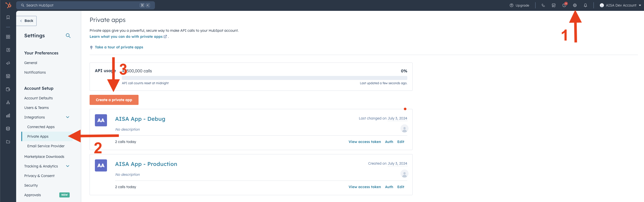Open the AISA App - Debug title link

click(x=140, y=119)
